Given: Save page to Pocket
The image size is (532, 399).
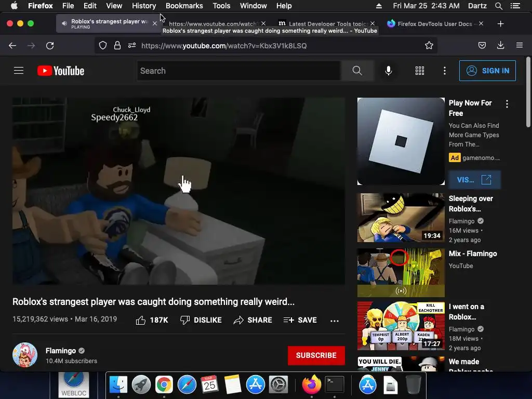Looking at the screenshot, I should (482, 46).
